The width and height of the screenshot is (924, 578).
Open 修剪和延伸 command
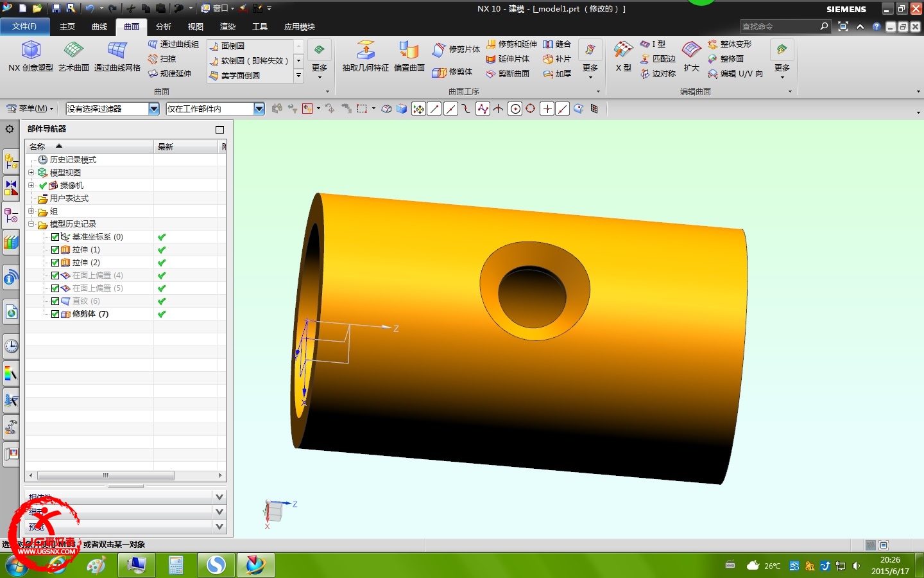click(511, 44)
